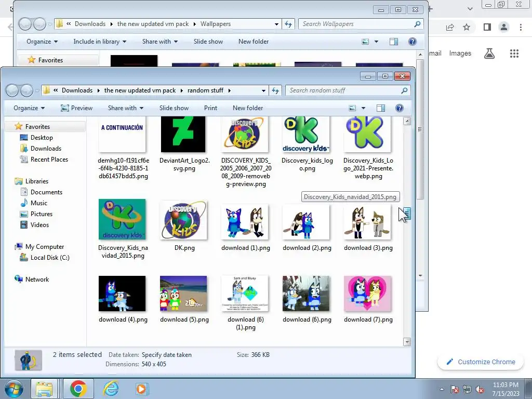Open Downloads in the navigation pane

point(46,148)
